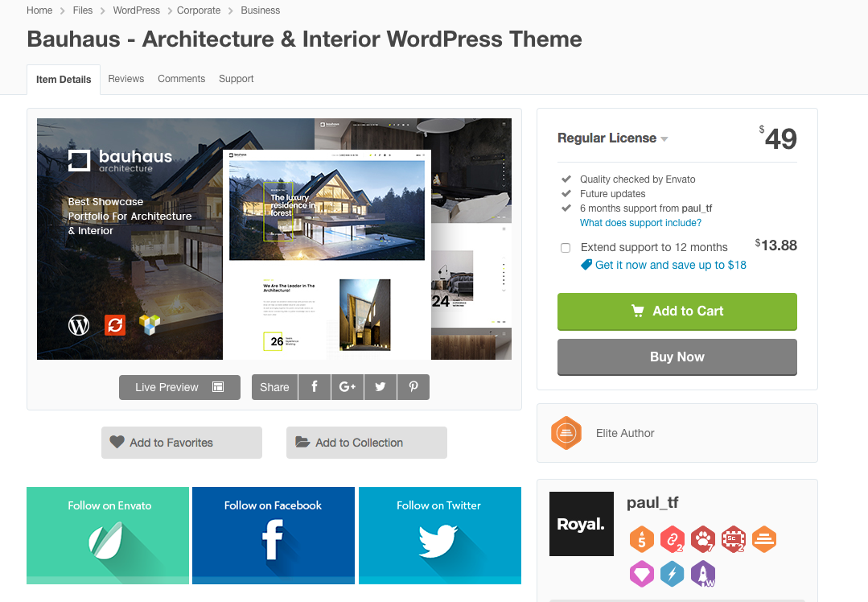Launch the Live Preview

[179, 387]
